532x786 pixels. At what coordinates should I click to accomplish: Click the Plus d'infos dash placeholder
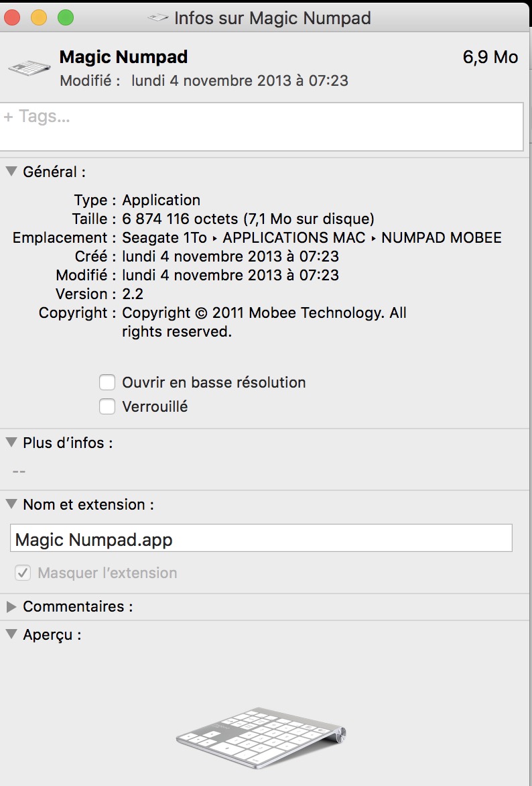coord(19,471)
